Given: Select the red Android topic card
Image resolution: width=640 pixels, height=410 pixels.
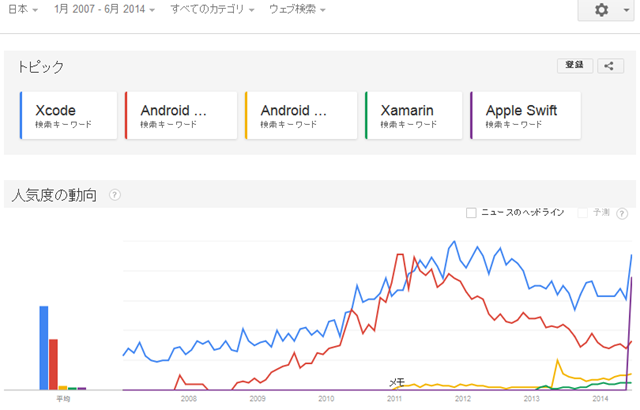Looking at the screenshot, I should tap(181, 115).
